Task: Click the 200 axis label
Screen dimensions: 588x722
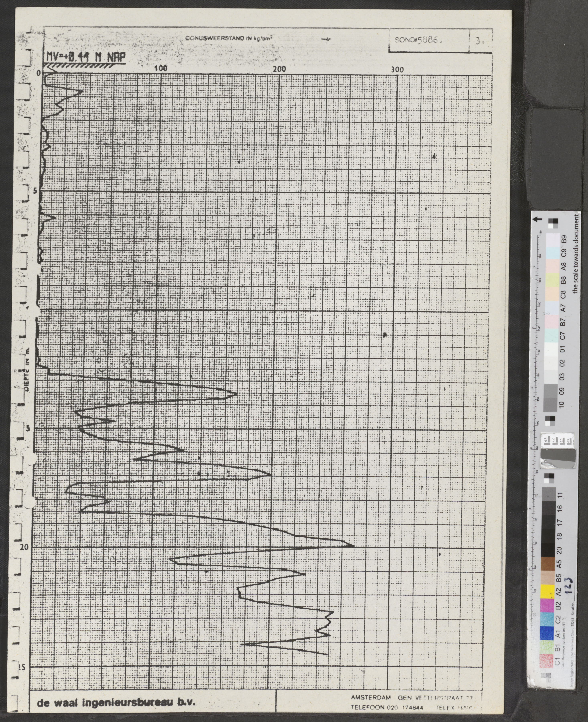Action: coord(279,69)
